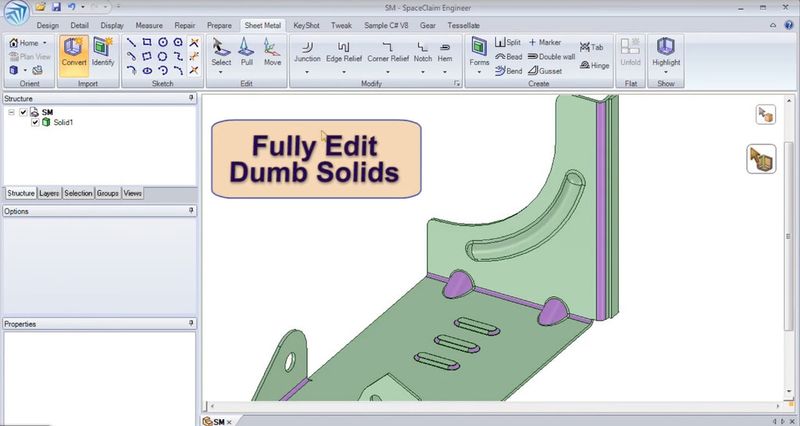Open the dropdown arrow beneath Select
The height and width of the screenshot is (426, 800).
point(221,72)
